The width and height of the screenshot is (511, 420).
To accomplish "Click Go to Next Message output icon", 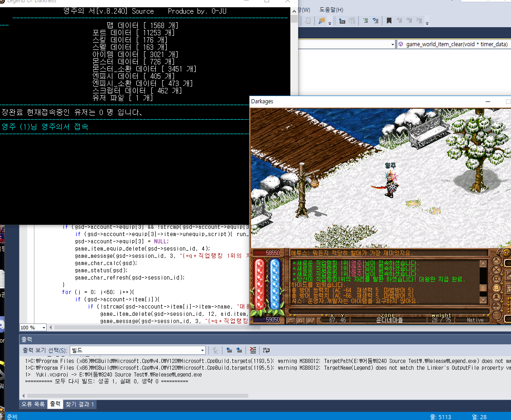I will click(x=239, y=350).
